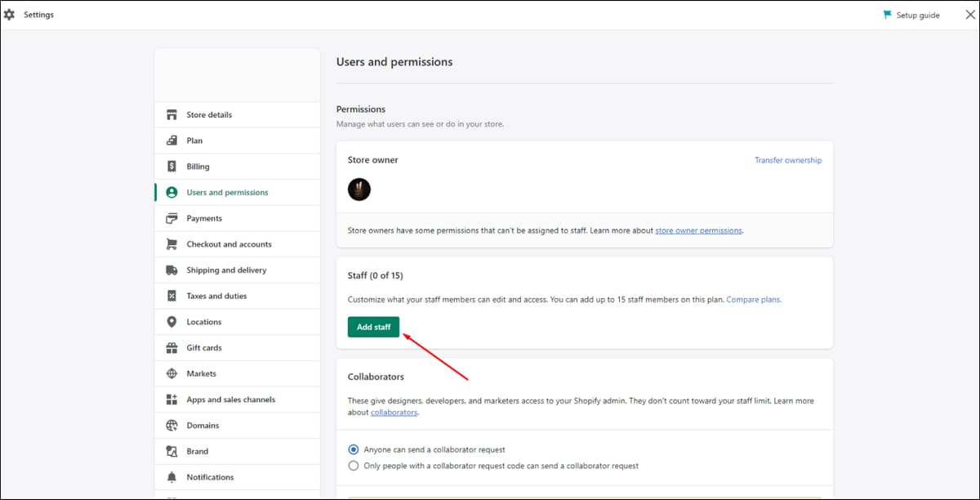Click Transfer ownership link
Image resolution: width=980 pixels, height=500 pixels.
788,160
